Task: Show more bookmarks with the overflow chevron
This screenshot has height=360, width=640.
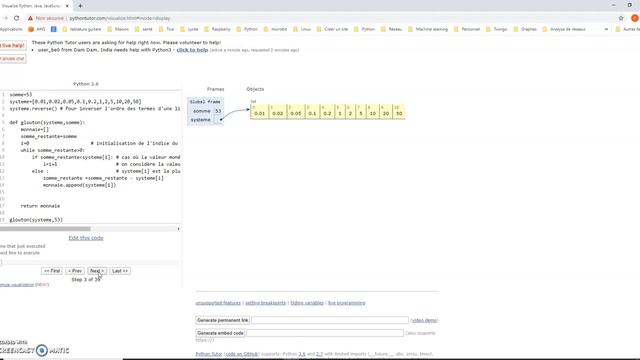Action: point(606,29)
